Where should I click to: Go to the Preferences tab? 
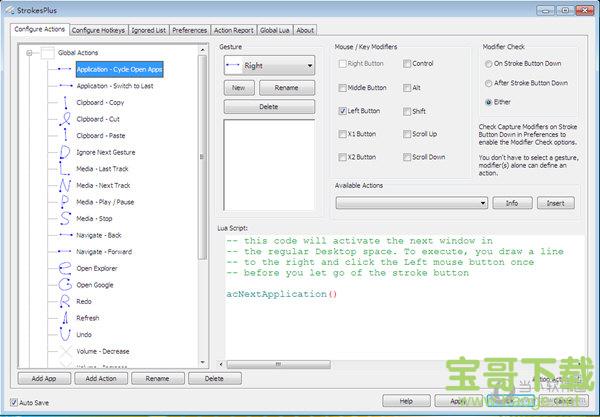coord(189,30)
